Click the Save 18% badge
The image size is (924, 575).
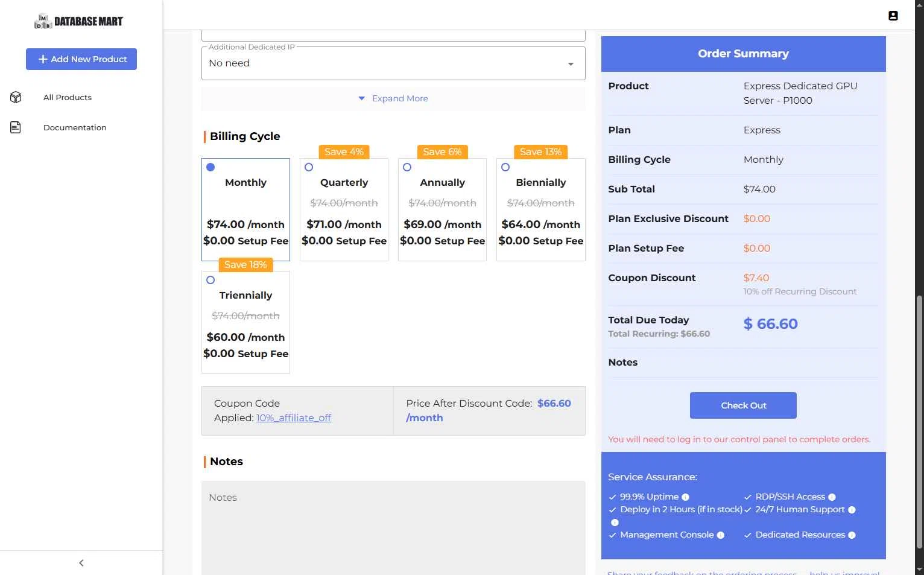[x=245, y=265]
